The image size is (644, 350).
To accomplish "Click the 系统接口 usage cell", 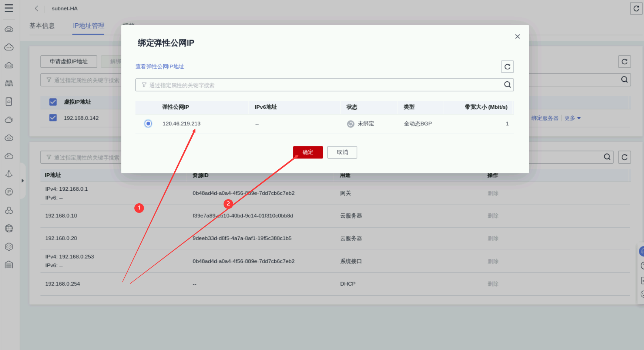I will [x=351, y=261].
